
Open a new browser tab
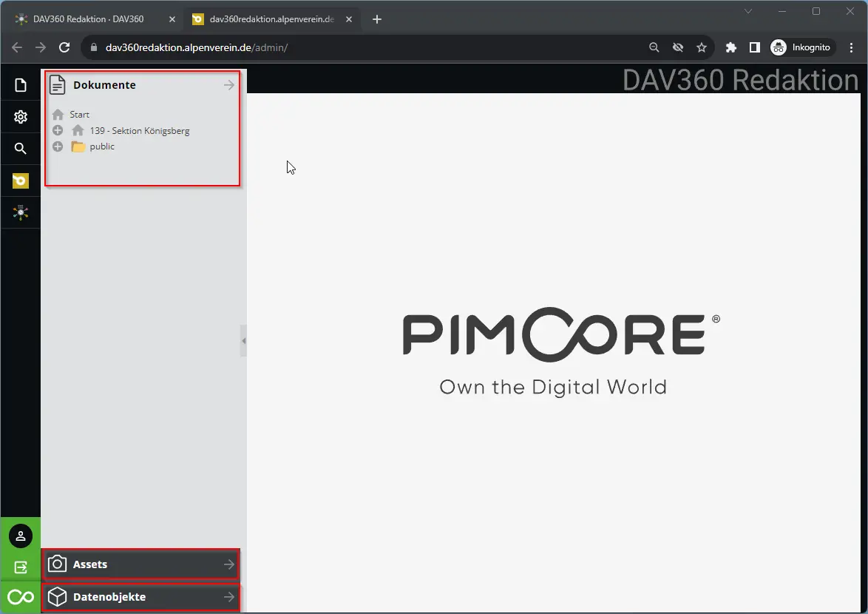click(377, 19)
